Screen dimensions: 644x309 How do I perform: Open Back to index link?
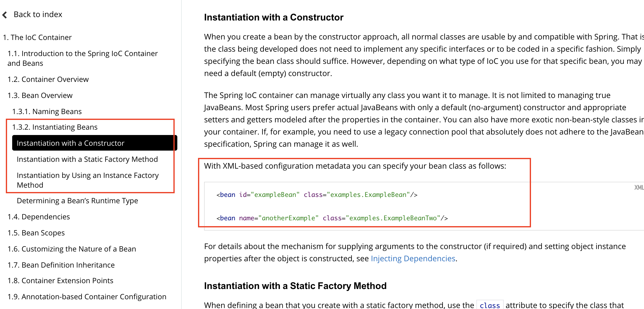(38, 15)
